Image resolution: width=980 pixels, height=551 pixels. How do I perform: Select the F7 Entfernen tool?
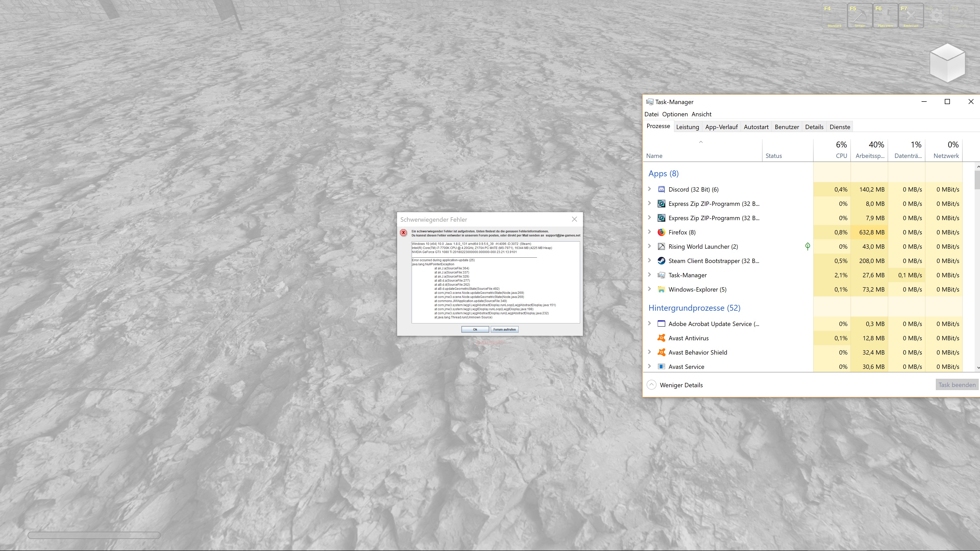(x=911, y=16)
